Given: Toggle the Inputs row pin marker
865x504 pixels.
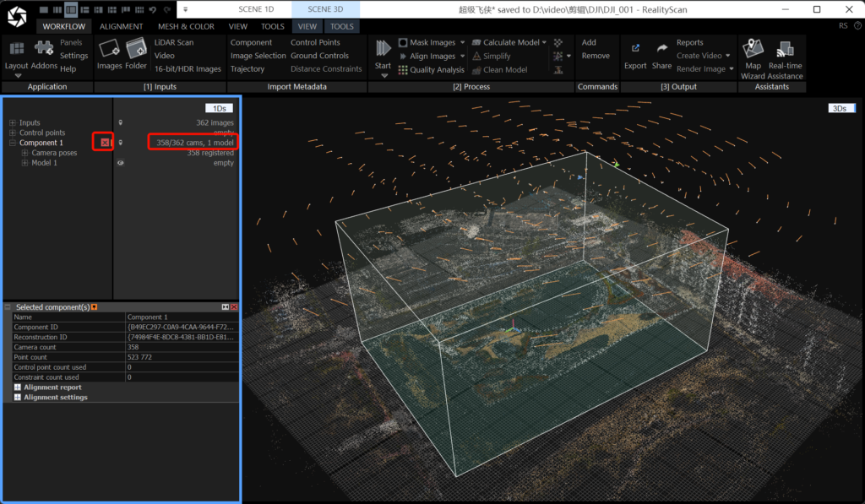Looking at the screenshot, I should pos(121,123).
